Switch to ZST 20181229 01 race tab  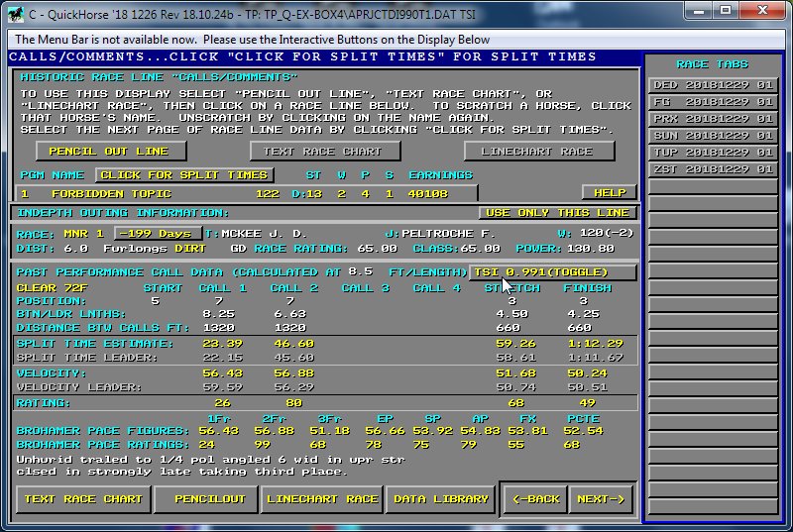(x=713, y=169)
